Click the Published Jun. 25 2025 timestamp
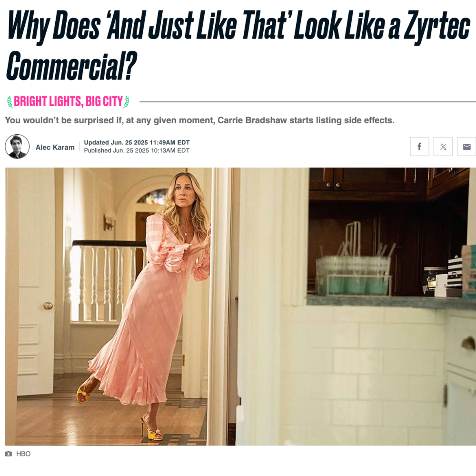The width and height of the screenshot is (476, 476). pos(137,150)
